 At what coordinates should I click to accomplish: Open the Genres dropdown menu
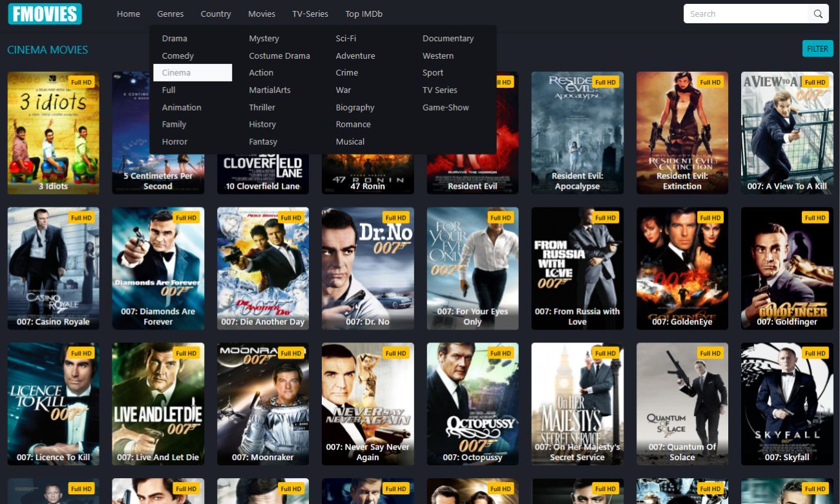(x=170, y=14)
